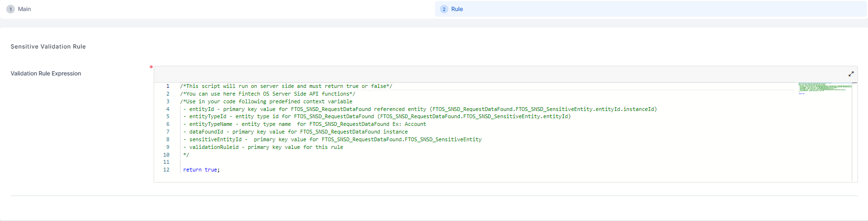The image size is (868, 221).
Task: Expand the code editor to fullscreen
Action: click(x=851, y=74)
